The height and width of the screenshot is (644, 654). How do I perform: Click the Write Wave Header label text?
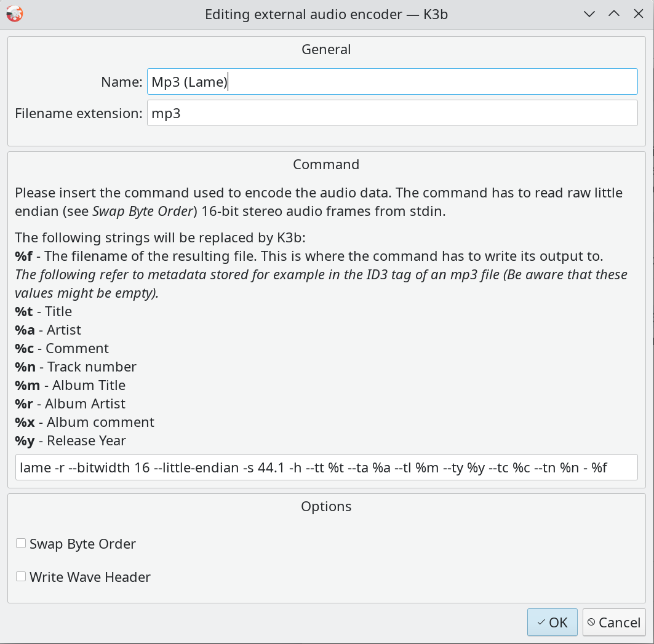click(x=90, y=578)
